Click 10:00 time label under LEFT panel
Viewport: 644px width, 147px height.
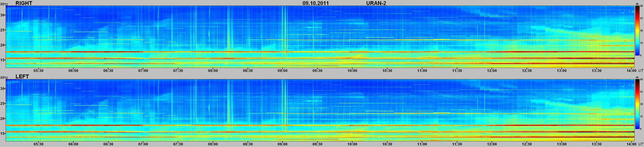[x=352, y=144]
